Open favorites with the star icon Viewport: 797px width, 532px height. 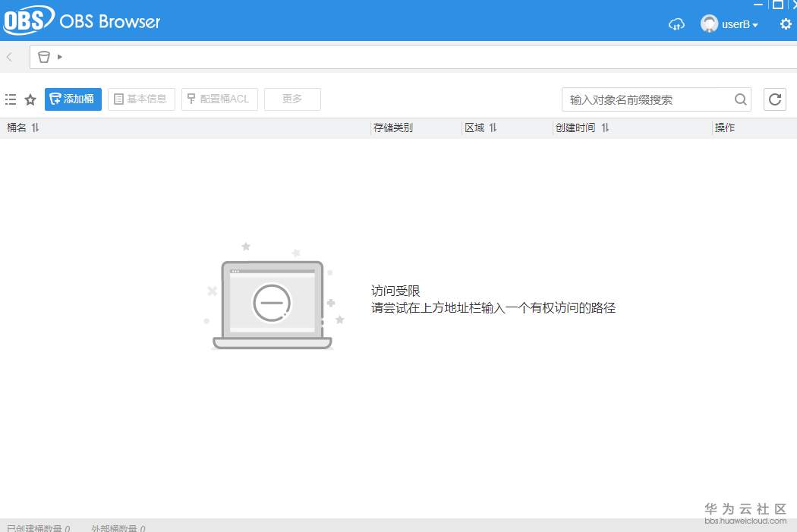[x=30, y=99]
